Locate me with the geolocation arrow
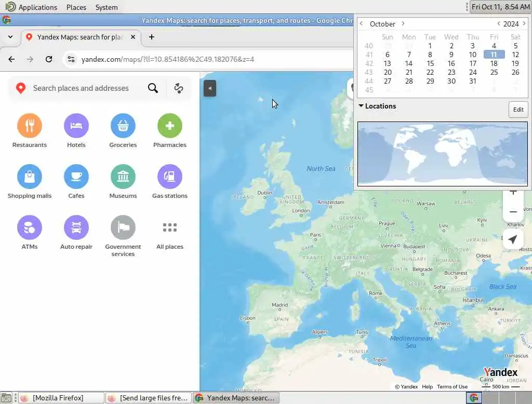Viewport: 532px width, 404px height. [x=513, y=239]
